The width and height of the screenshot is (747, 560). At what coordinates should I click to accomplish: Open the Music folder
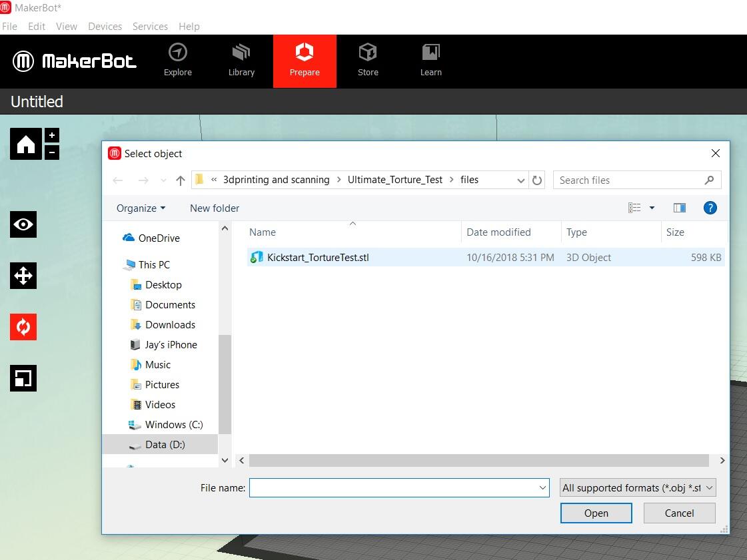click(x=151, y=365)
